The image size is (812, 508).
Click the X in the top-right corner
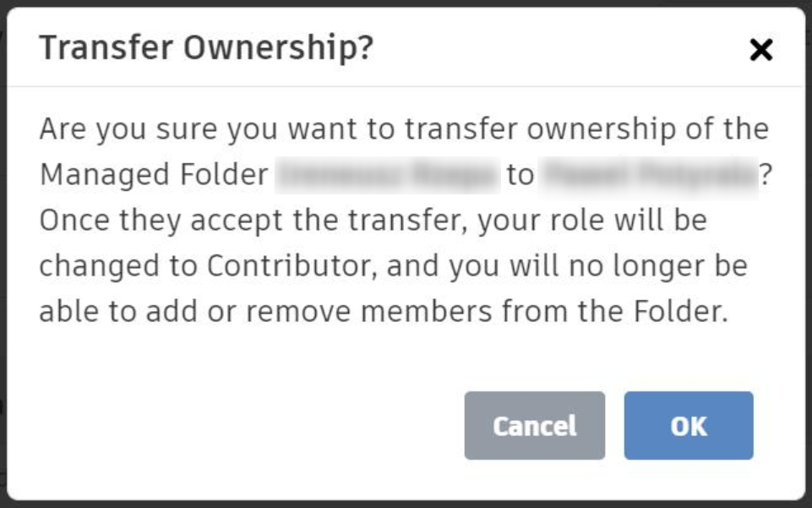(760, 49)
